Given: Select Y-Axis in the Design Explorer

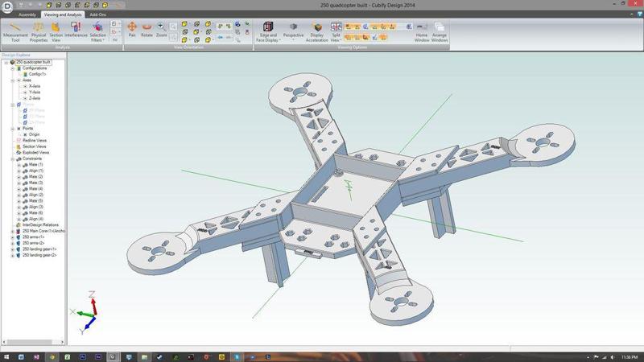Looking at the screenshot, I should [35, 93].
